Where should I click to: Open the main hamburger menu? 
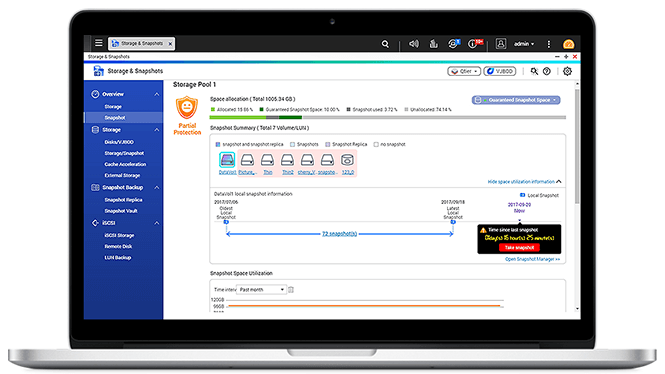point(99,43)
